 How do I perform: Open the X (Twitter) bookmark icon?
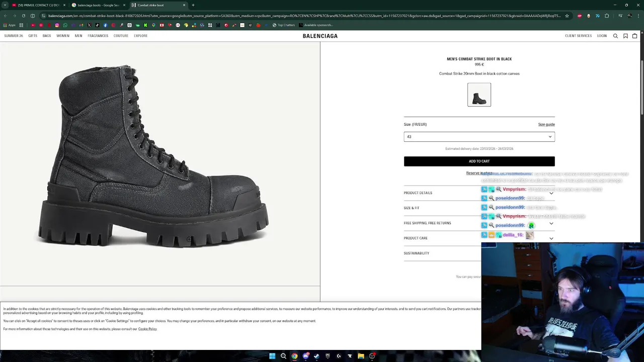[x=89, y=25]
